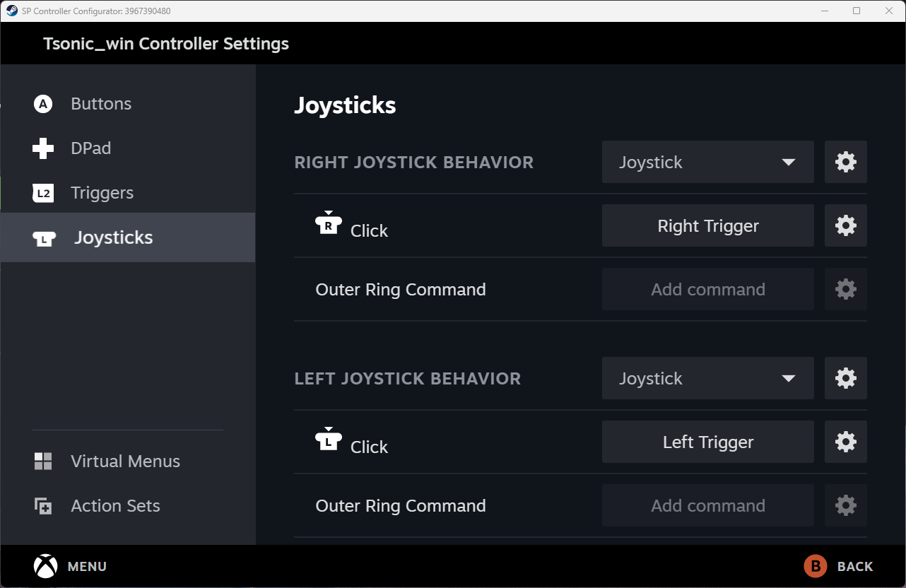
Task: Go to the Triggers settings section
Action: click(x=100, y=192)
